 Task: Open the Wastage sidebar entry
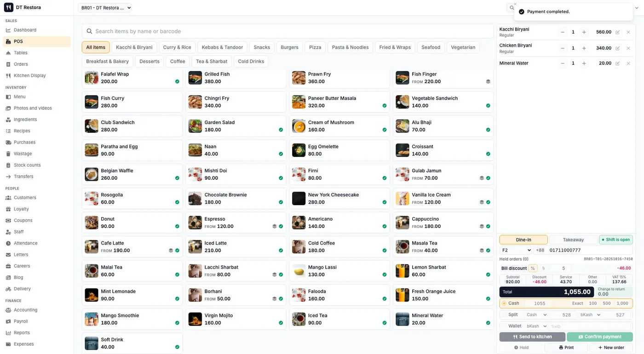click(36, 154)
